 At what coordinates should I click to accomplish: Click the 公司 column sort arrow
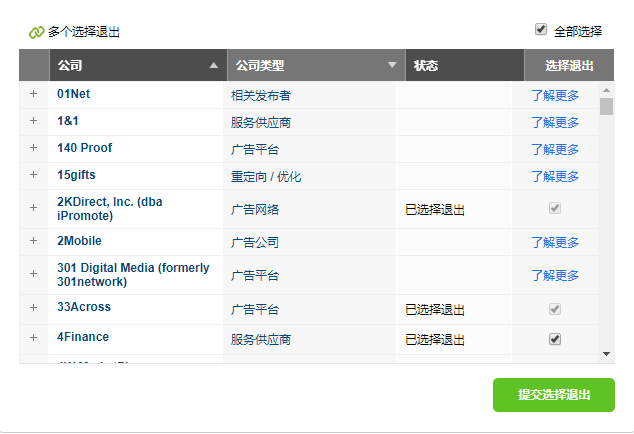(212, 66)
